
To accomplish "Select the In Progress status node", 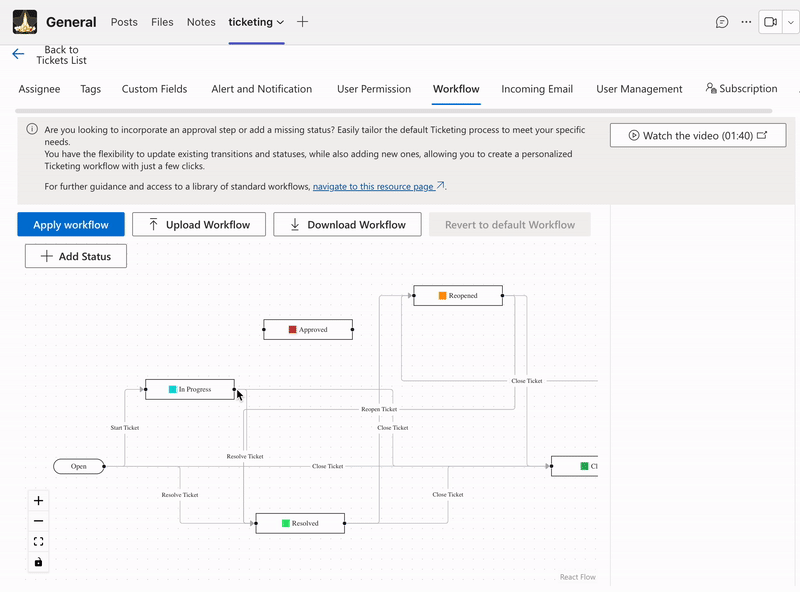I will (x=190, y=389).
